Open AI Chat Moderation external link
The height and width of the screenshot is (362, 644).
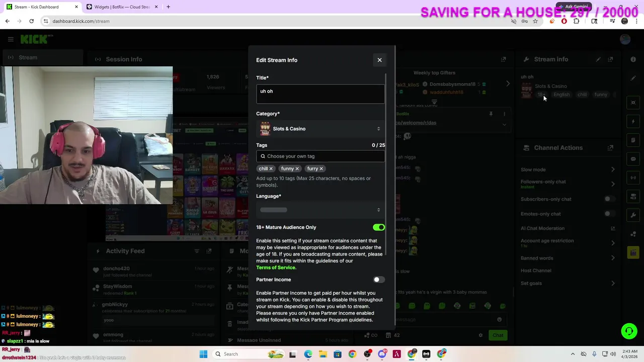tap(613, 228)
